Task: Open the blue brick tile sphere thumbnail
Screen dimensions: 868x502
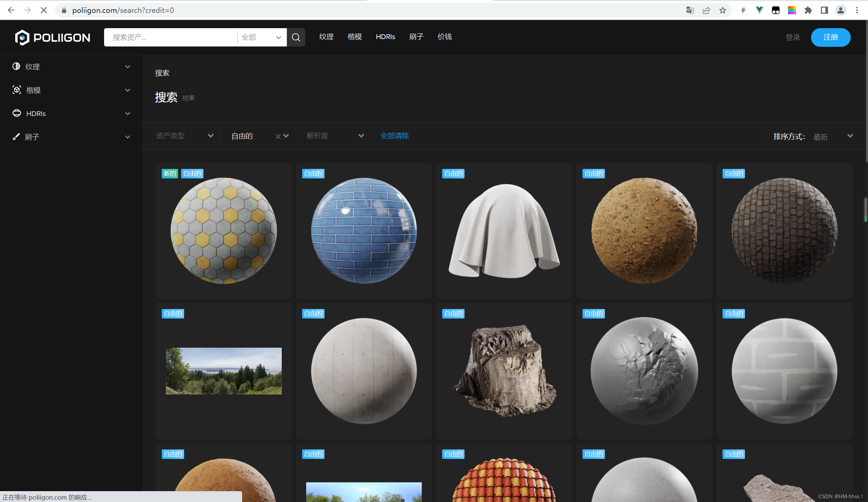Action: coord(364,231)
